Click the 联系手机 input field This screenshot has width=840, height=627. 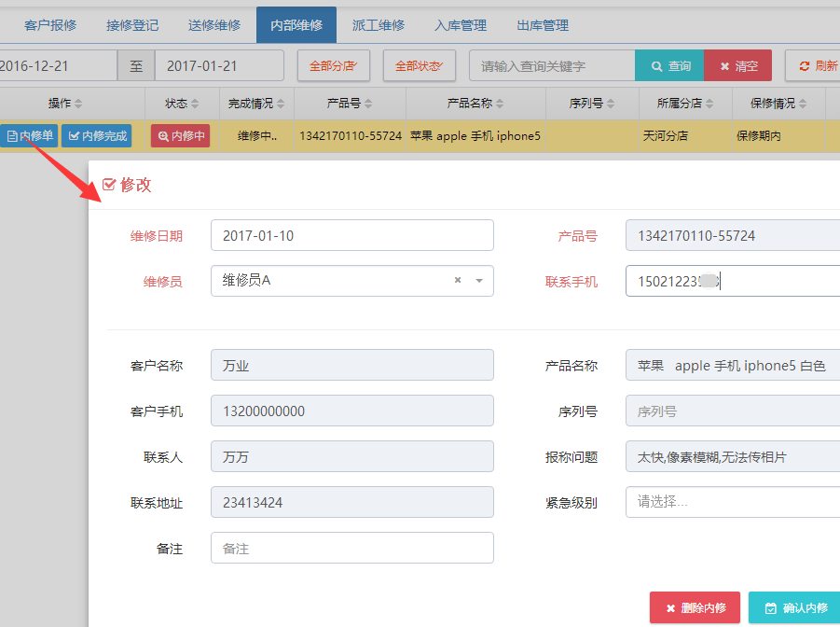[x=733, y=281]
